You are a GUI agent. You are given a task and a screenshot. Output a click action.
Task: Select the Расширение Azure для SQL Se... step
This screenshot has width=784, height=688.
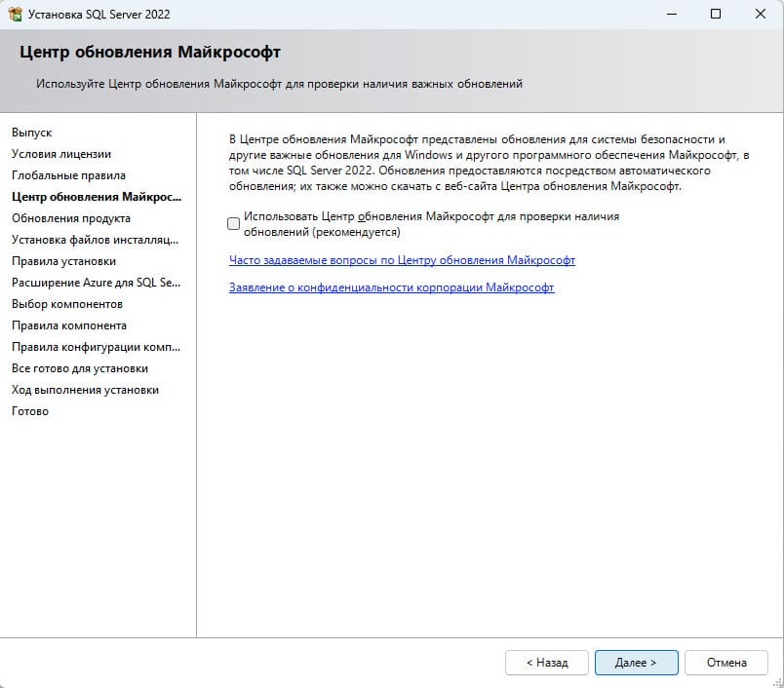click(96, 283)
